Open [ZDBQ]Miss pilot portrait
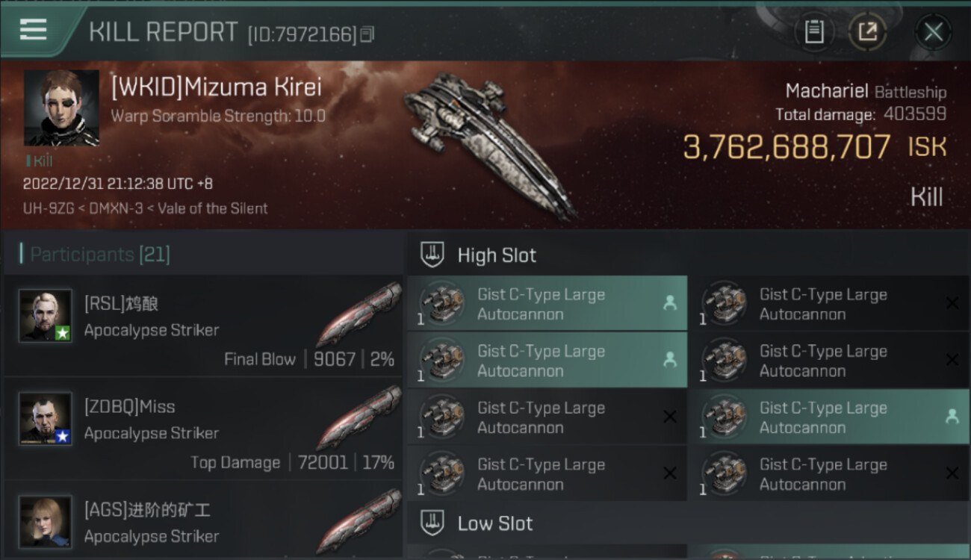Image resolution: width=971 pixels, height=560 pixels. click(46, 419)
